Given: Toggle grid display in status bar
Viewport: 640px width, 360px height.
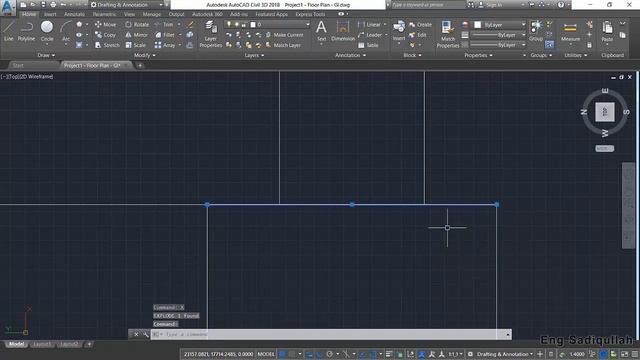Looking at the screenshot, I should pyautogui.click(x=282, y=354).
